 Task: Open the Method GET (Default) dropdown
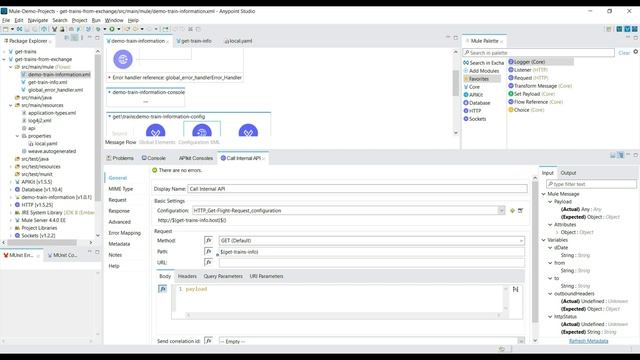pos(521,241)
